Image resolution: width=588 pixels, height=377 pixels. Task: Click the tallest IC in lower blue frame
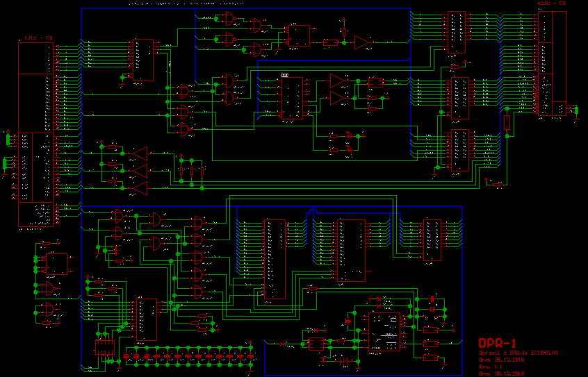pyautogui.click(x=274, y=258)
